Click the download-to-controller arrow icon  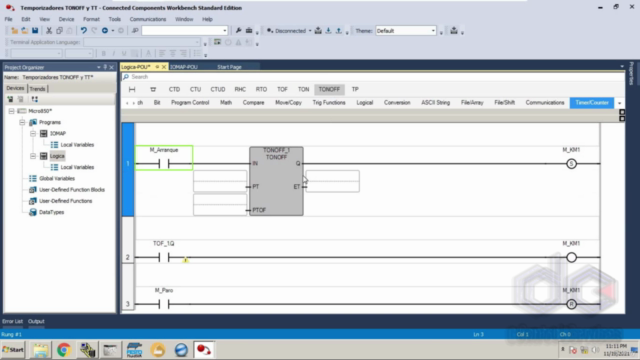pos(328,31)
